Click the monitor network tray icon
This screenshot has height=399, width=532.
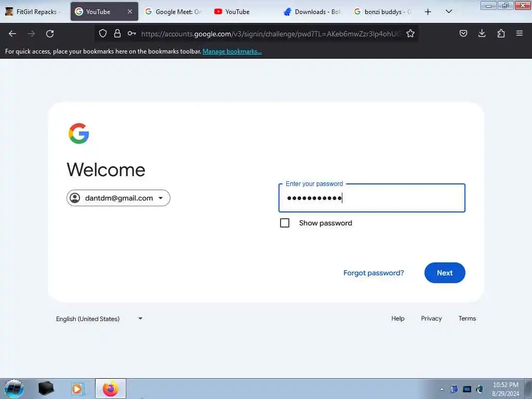pyautogui.click(x=467, y=389)
